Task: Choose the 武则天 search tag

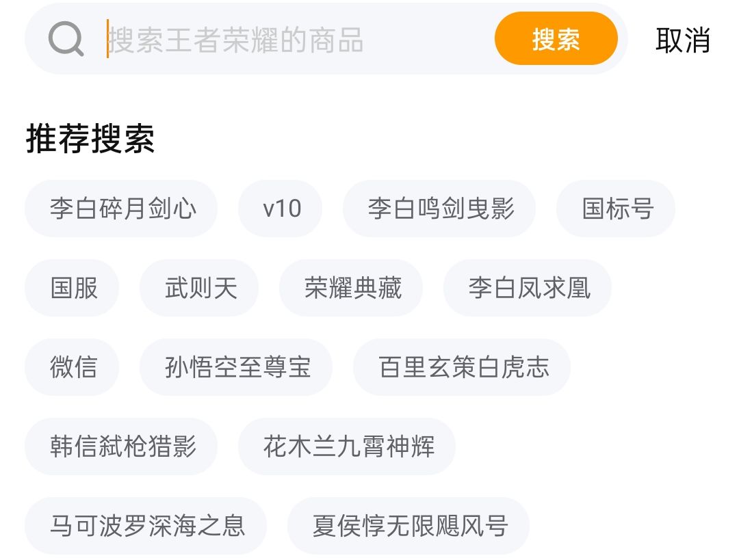Action: pyautogui.click(x=199, y=288)
